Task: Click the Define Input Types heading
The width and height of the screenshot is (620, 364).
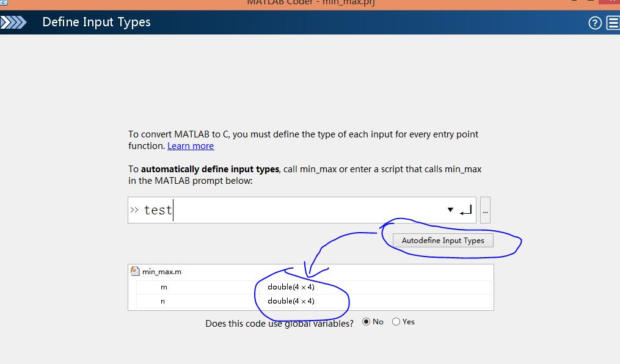Action: point(97,22)
